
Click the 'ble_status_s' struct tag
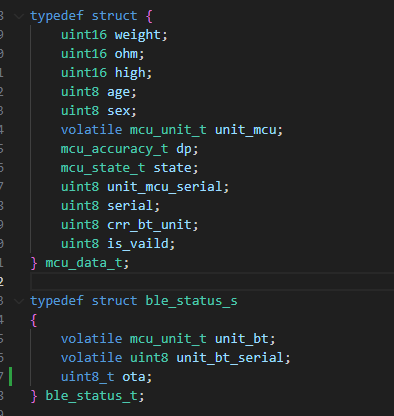191,301
